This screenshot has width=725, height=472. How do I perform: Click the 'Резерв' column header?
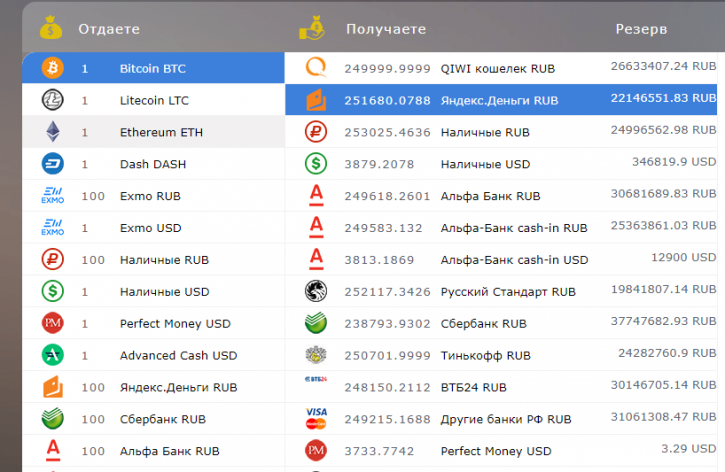point(641,29)
